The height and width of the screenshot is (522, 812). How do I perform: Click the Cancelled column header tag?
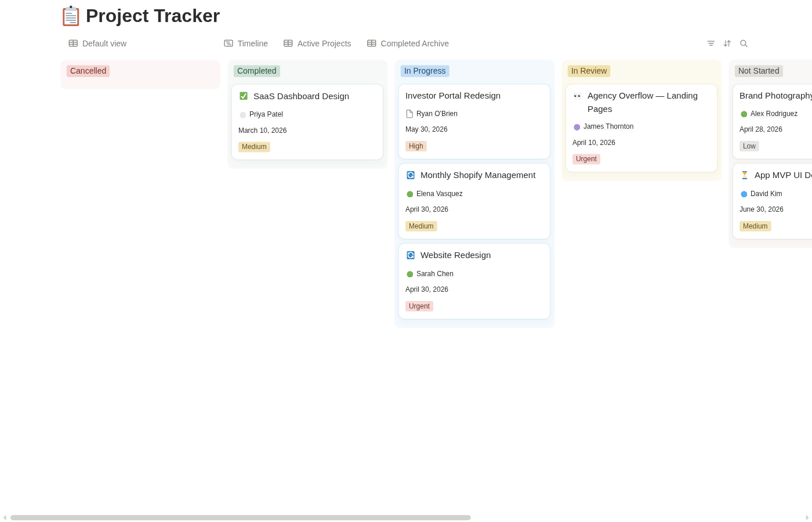(88, 71)
